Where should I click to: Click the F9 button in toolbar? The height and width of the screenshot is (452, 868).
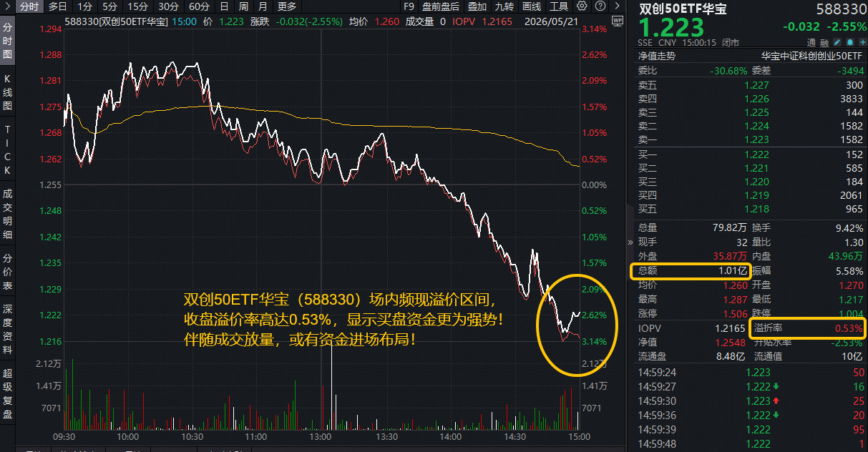coord(409,6)
